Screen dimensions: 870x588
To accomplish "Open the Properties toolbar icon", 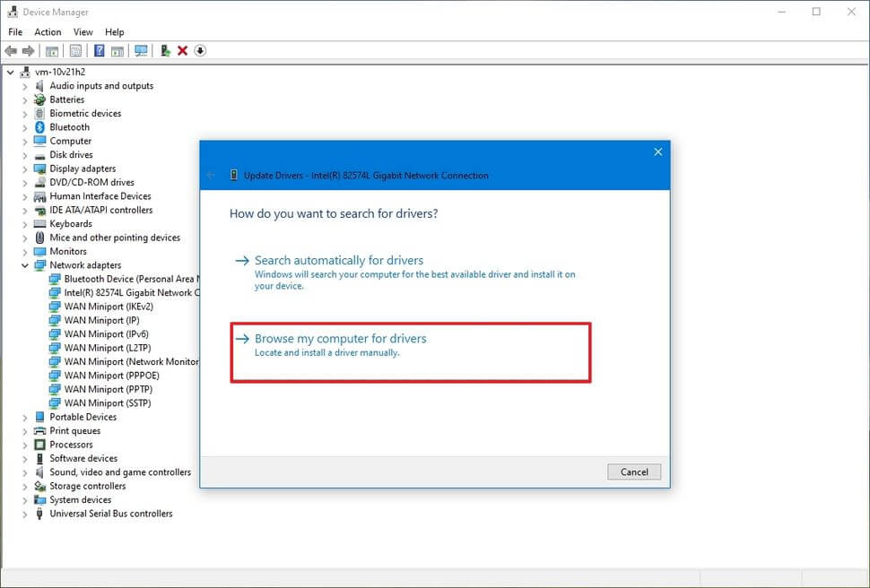I will [75, 51].
